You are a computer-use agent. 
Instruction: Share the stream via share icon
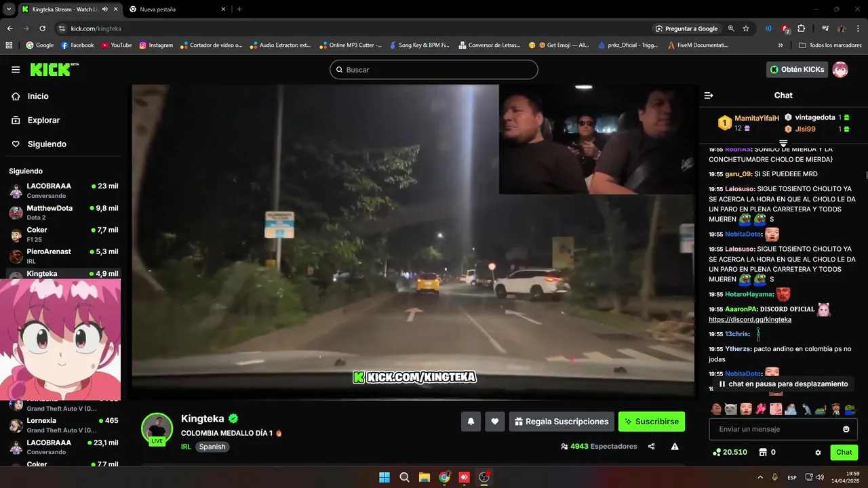[x=652, y=447]
